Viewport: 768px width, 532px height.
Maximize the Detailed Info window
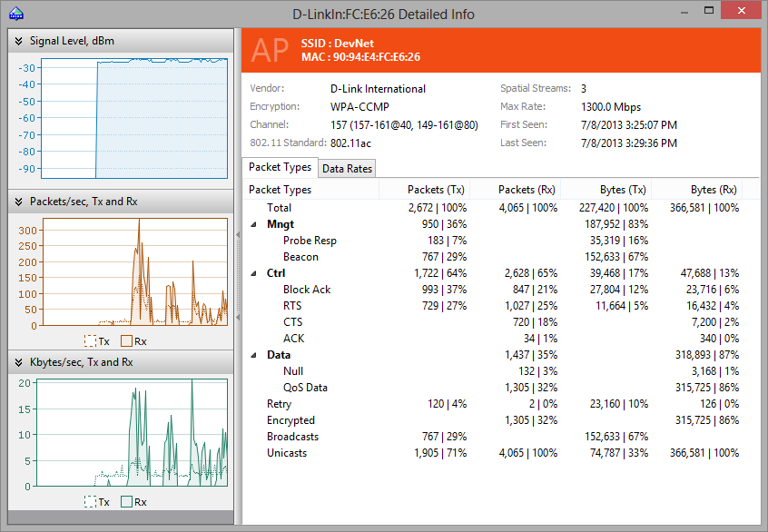(x=709, y=10)
